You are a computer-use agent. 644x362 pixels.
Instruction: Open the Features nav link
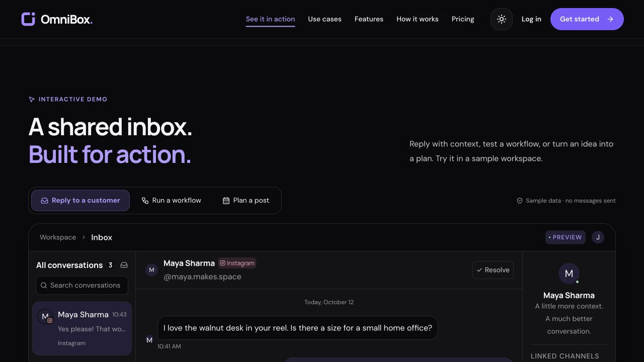(x=369, y=19)
